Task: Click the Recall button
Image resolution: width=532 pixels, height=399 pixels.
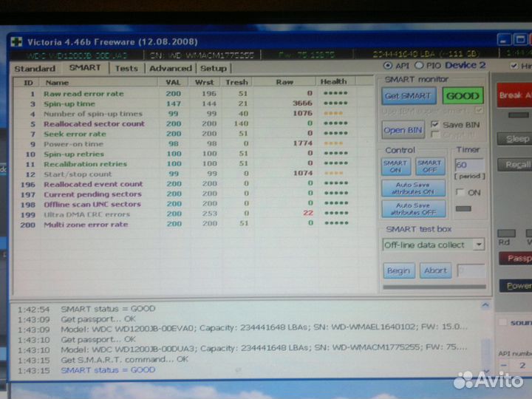Action: (515, 165)
